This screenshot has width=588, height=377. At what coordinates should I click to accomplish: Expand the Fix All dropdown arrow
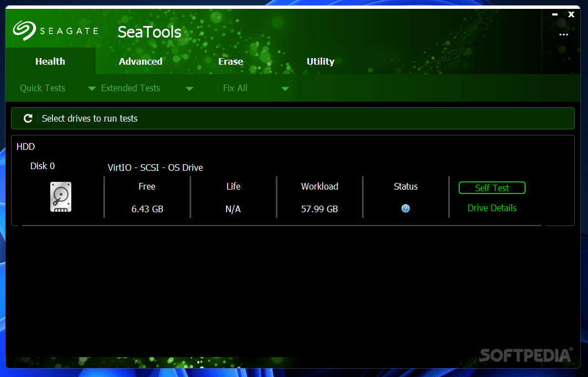(285, 88)
